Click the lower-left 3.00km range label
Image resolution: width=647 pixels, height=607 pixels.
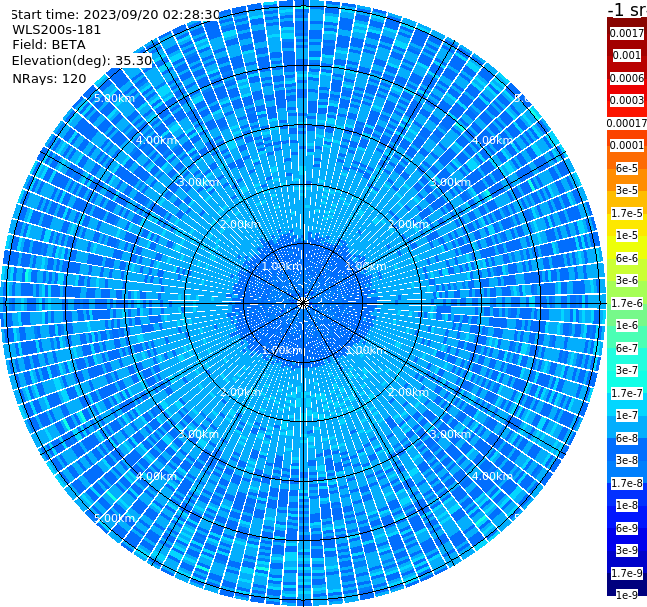click(198, 434)
